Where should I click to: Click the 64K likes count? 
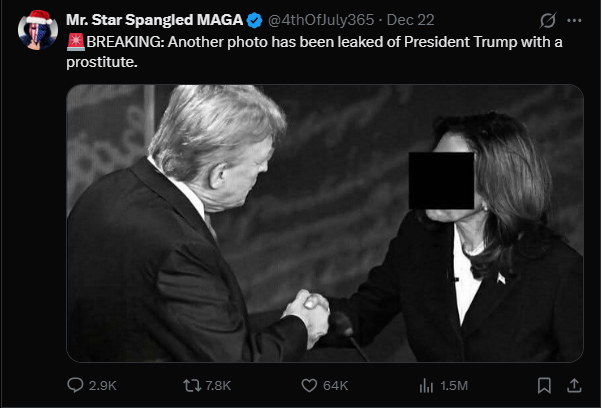[336, 385]
